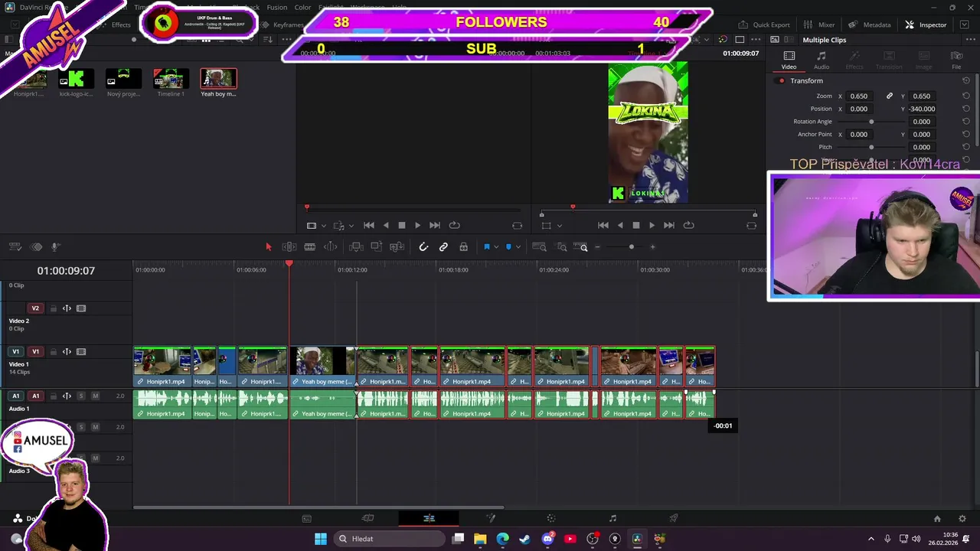Reset the Transform section

966,80
